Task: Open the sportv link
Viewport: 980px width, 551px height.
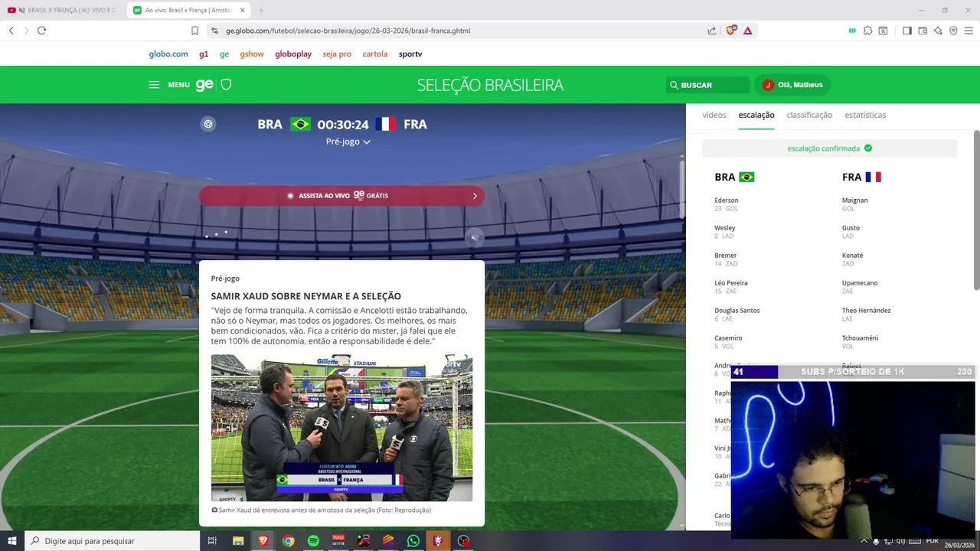Action: tap(410, 54)
